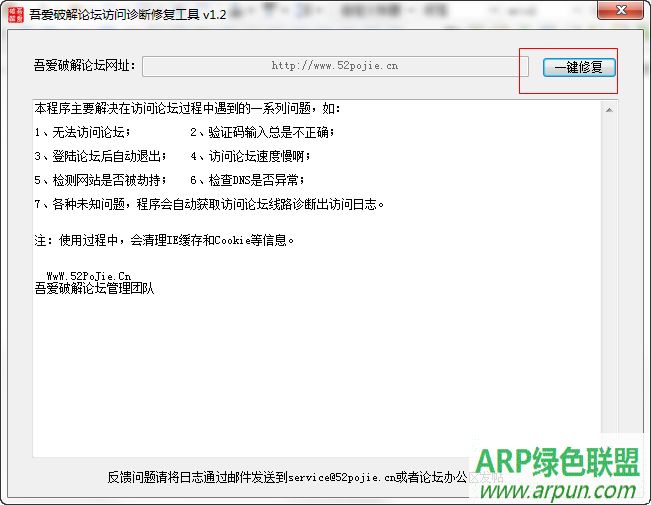Click the window title 吾爱破解论坛访问诊断修复工具 v1.2
The width and height of the screenshot is (651, 505).
point(127,15)
